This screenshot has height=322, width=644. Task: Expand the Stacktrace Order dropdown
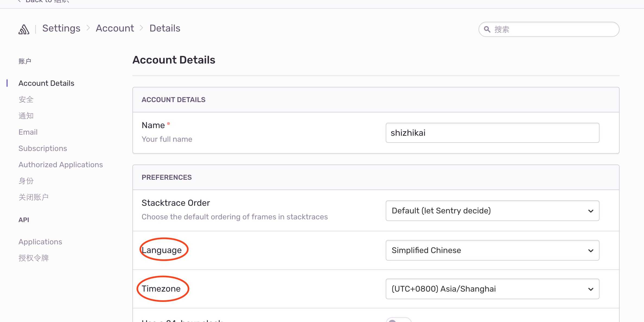click(x=492, y=210)
